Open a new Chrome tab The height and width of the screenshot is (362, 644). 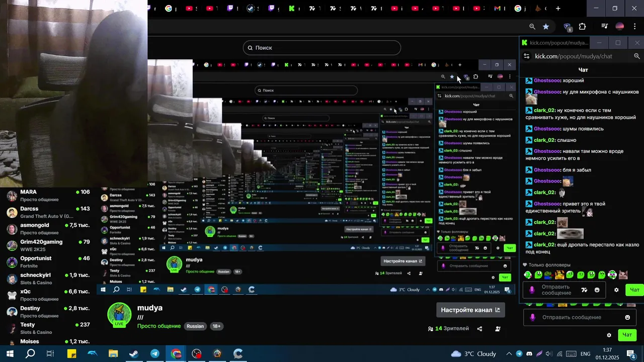click(558, 8)
